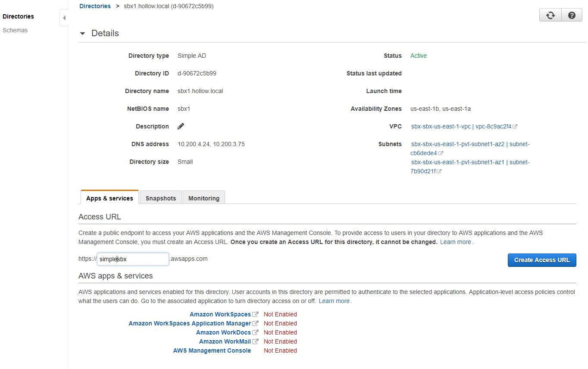Viewport: 588px width, 369px height.
Task: Click the refresh icon button
Action: pyautogui.click(x=550, y=16)
